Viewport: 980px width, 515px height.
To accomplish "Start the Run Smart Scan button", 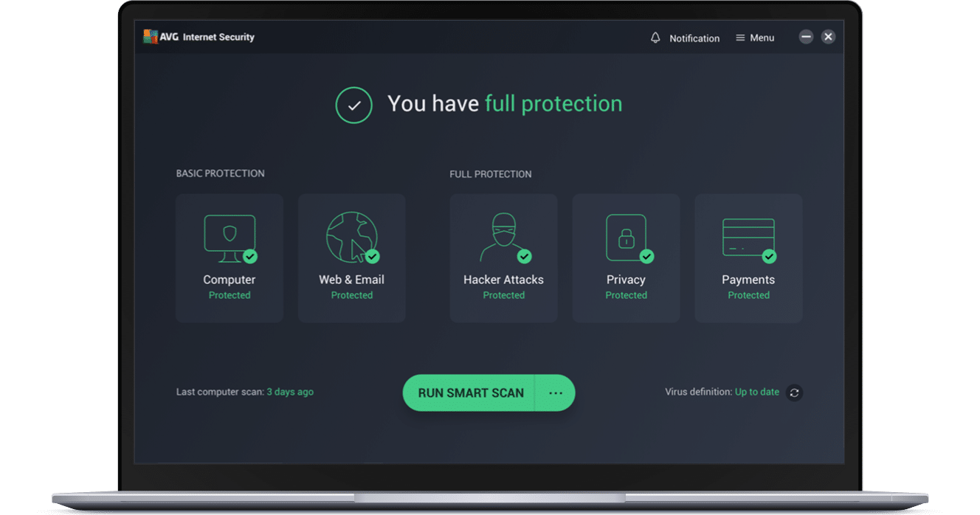I will 470,393.
